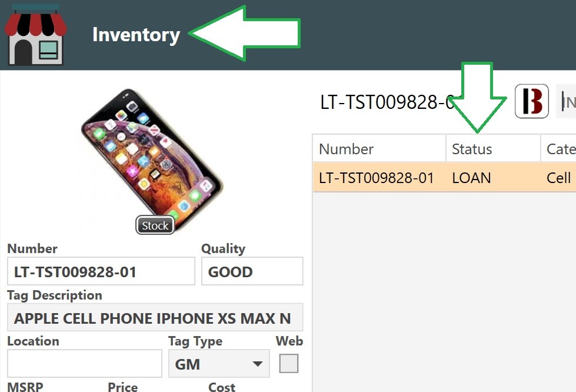
Task: Sort by the Number column header
Action: 379,149
